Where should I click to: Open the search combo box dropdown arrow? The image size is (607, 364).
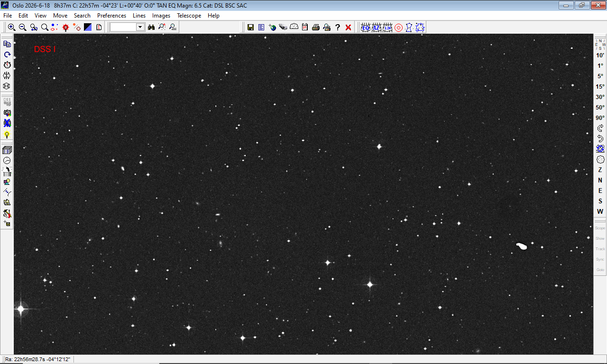pos(140,27)
